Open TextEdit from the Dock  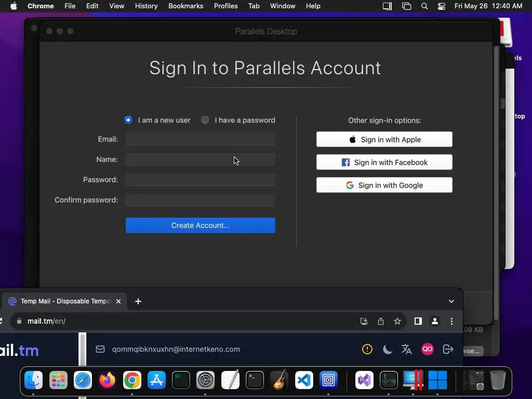(x=230, y=380)
